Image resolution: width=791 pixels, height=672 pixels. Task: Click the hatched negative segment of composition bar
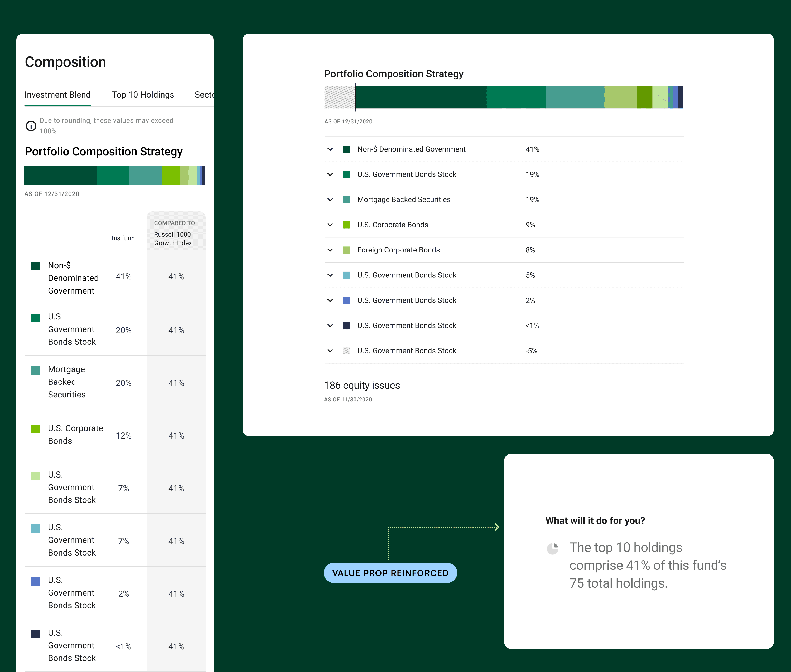click(339, 98)
